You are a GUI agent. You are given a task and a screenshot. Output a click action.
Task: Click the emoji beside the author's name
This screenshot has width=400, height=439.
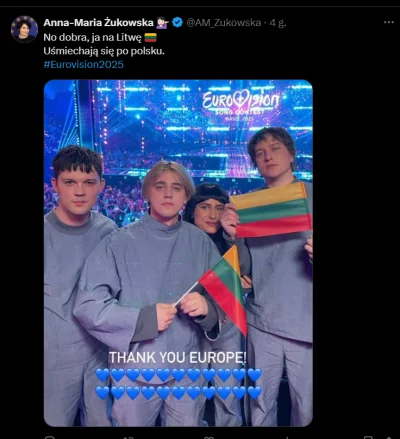(163, 22)
